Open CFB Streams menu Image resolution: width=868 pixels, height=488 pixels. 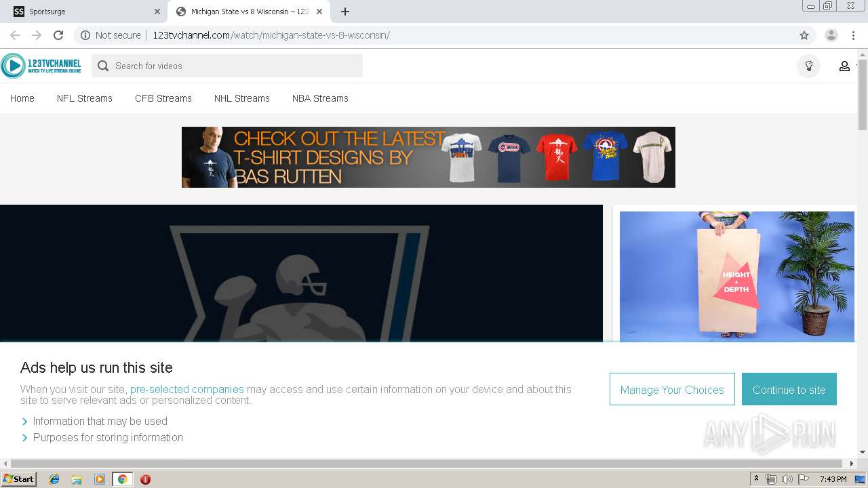click(163, 98)
